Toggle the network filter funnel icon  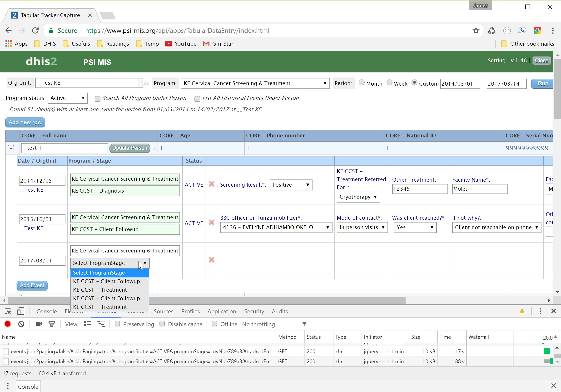[52, 324]
